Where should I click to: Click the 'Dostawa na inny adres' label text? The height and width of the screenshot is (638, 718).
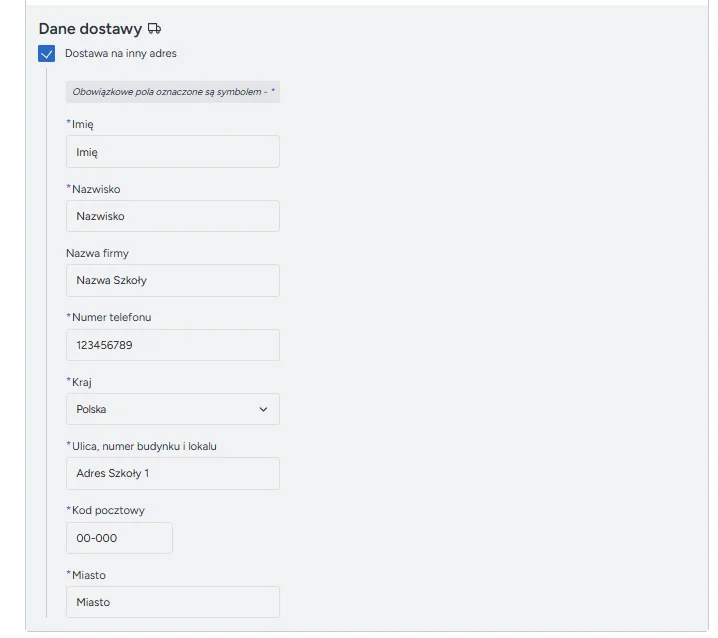[x=120, y=54]
